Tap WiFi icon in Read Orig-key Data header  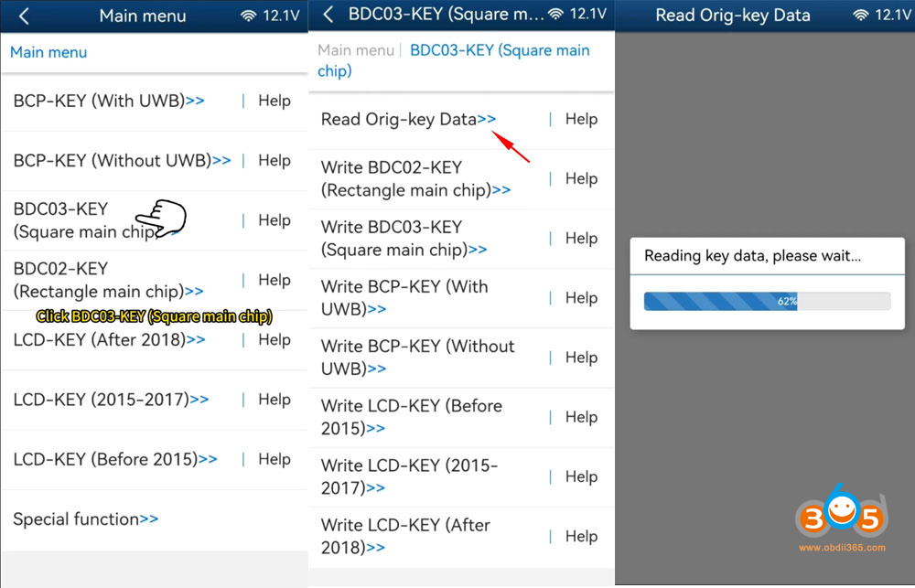[x=860, y=16]
